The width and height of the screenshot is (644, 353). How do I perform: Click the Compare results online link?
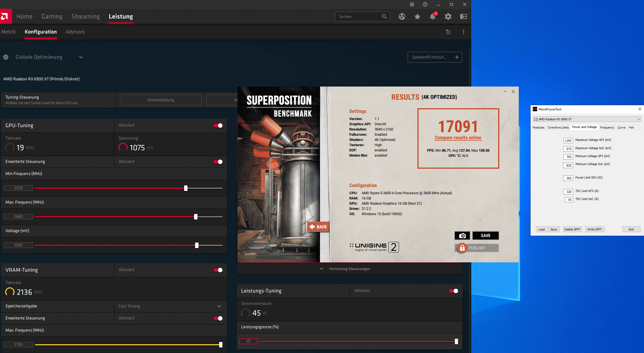pos(458,138)
